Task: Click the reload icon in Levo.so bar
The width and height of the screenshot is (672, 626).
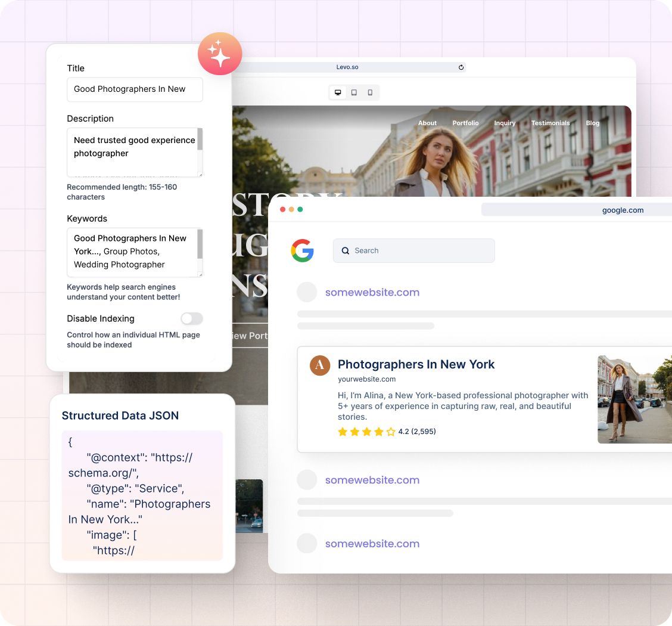Action: tap(461, 67)
